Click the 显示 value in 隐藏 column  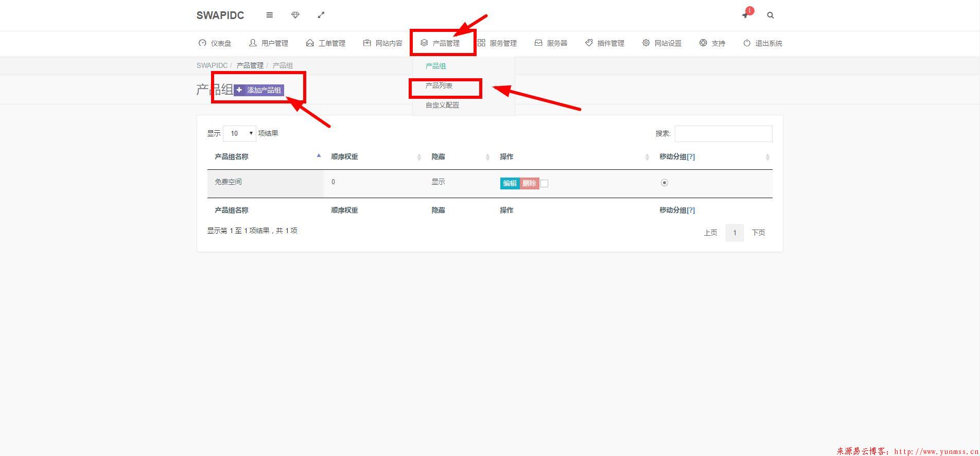pos(439,182)
